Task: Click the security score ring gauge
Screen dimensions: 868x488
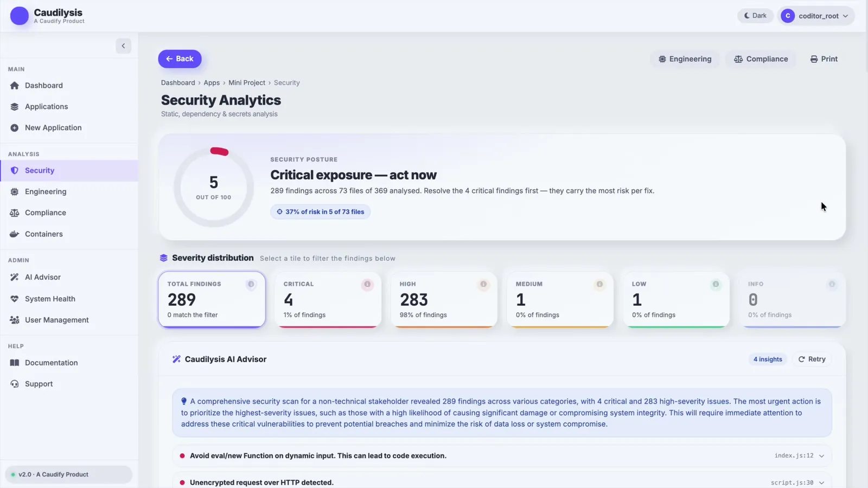Action: tap(214, 188)
